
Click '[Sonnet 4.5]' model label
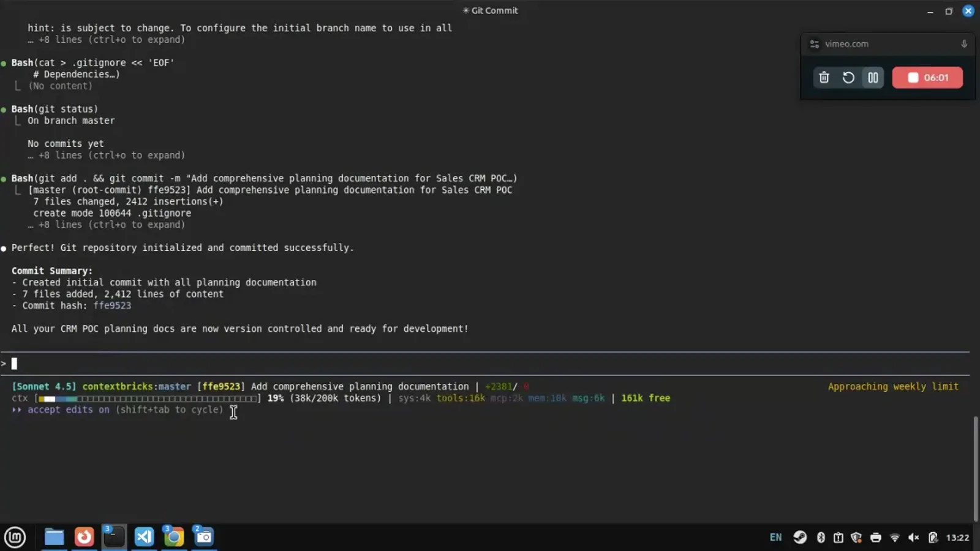(44, 386)
